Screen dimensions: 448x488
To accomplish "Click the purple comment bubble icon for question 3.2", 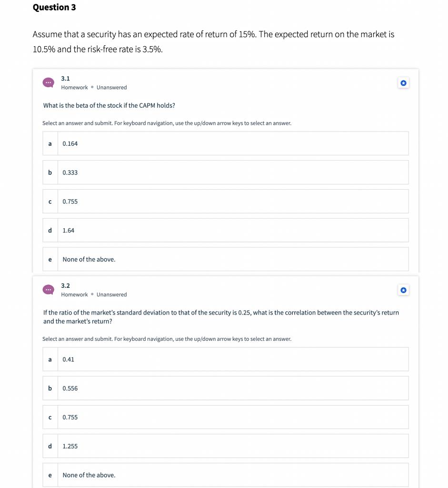I will pyautogui.click(x=48, y=289).
